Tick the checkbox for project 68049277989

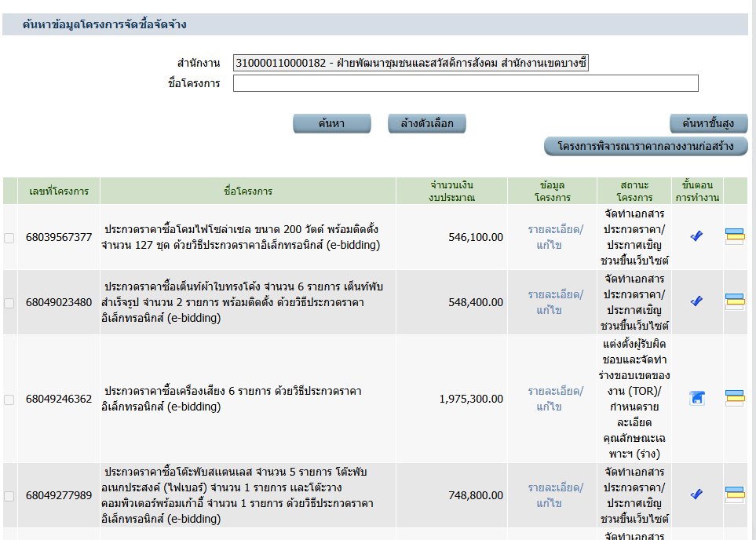(x=9, y=496)
